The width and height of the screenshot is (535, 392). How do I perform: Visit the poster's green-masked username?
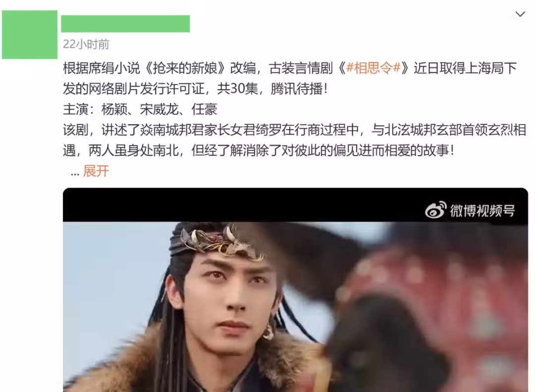click(125, 24)
